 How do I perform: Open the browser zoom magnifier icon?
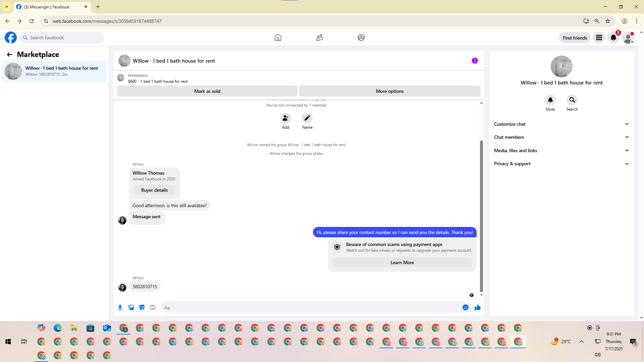(597, 21)
